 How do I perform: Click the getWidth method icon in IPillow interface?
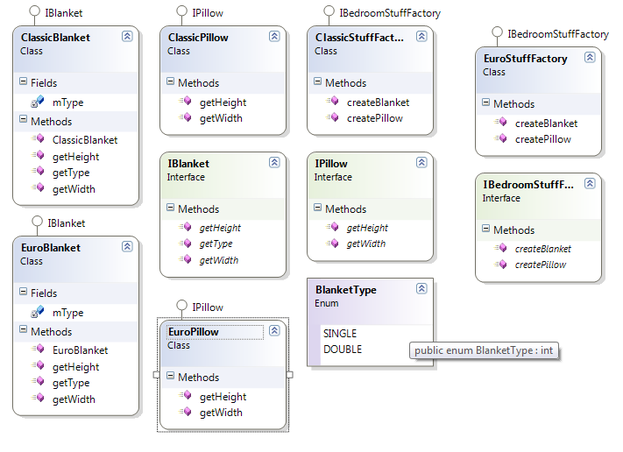click(333, 244)
